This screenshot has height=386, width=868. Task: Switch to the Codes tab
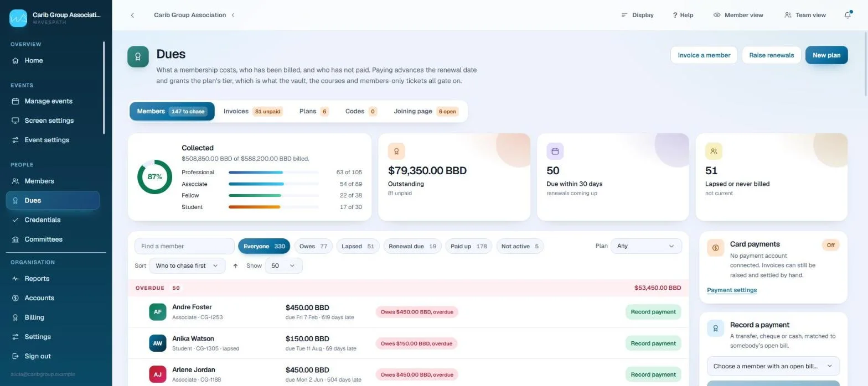click(361, 111)
